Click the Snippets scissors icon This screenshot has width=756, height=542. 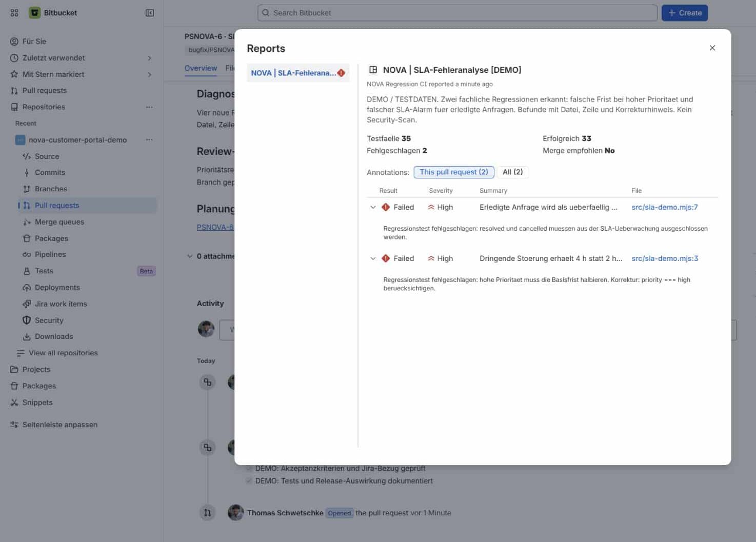[x=14, y=403]
